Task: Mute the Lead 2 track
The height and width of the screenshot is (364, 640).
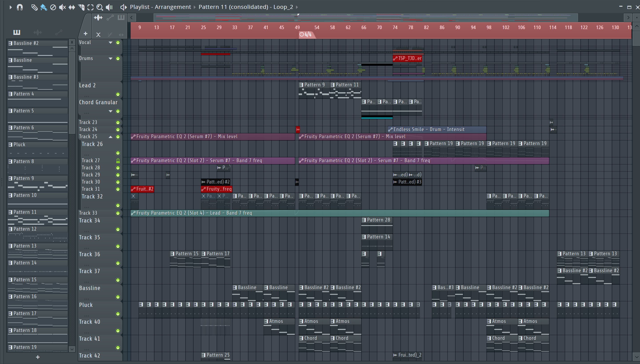Action: [118, 94]
